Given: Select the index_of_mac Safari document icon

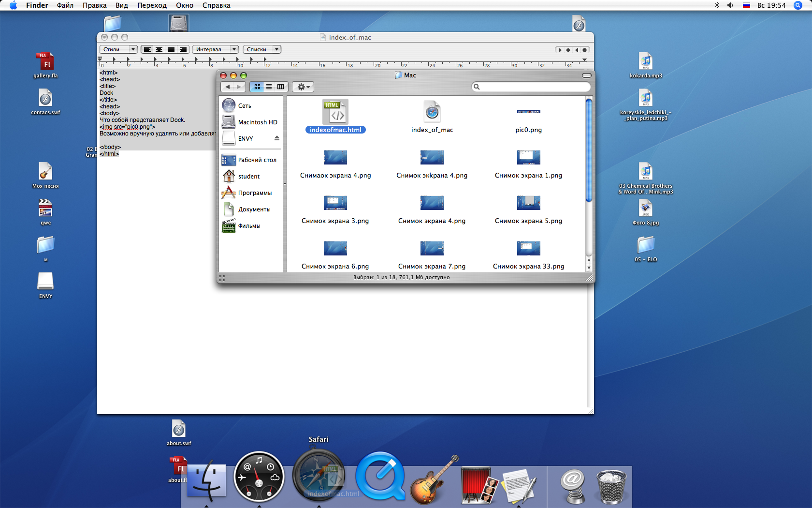Looking at the screenshot, I should coord(432,112).
